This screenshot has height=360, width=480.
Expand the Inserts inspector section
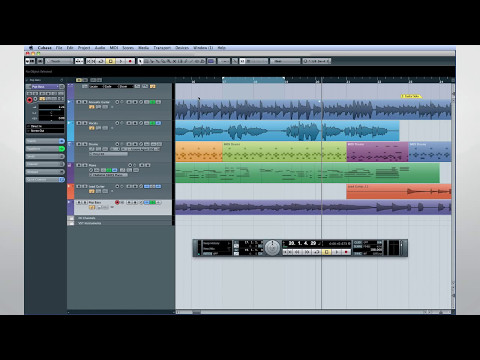tap(45, 141)
